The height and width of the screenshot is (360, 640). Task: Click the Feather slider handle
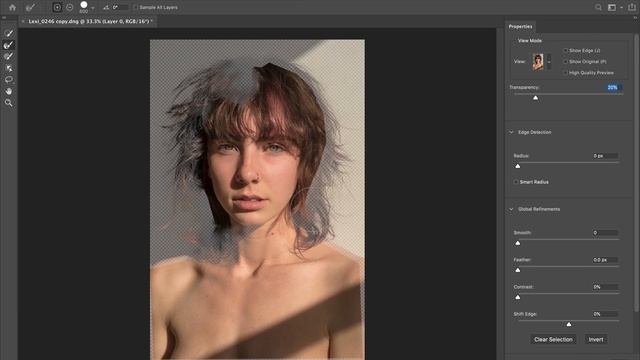[x=518, y=270]
